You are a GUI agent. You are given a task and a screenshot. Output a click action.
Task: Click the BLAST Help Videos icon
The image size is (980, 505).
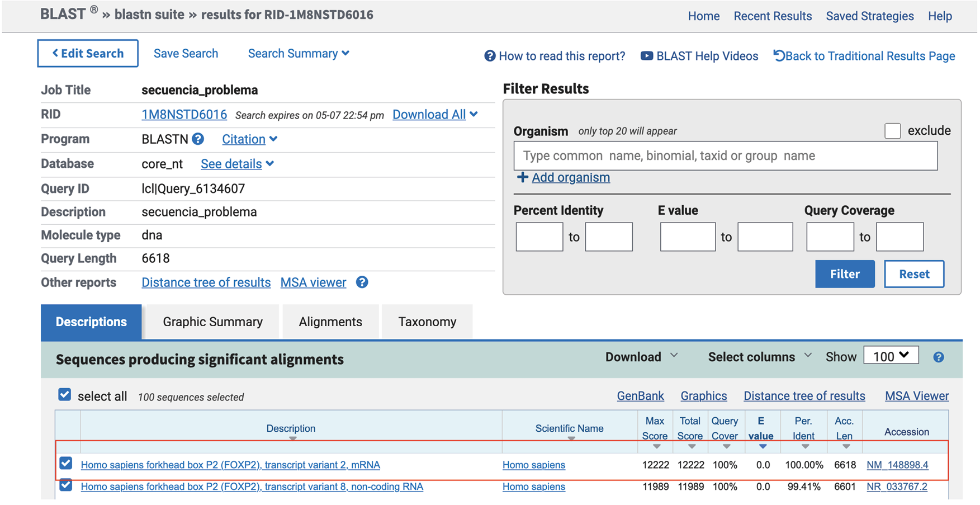click(x=646, y=56)
